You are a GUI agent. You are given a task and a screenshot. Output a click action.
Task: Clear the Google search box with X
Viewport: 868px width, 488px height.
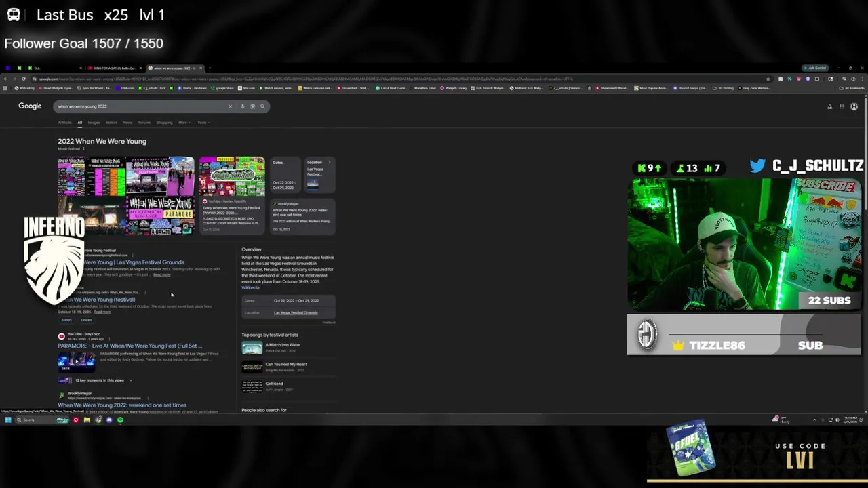click(230, 106)
